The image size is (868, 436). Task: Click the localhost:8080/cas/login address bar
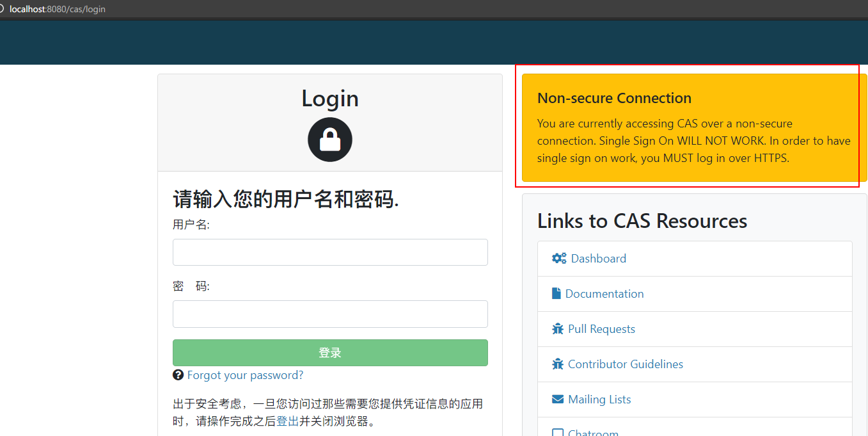pos(58,9)
